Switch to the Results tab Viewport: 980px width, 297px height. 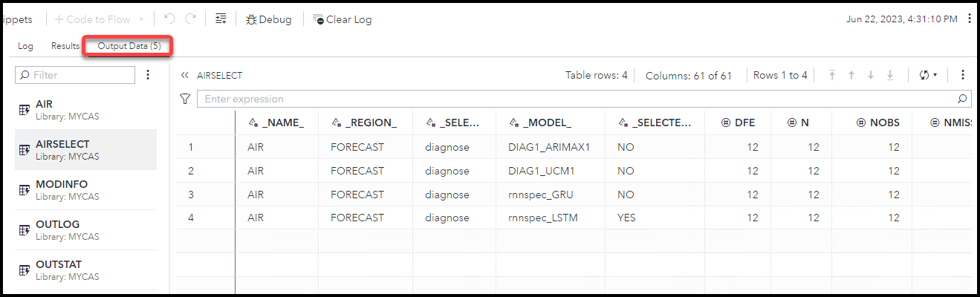pyautogui.click(x=65, y=46)
